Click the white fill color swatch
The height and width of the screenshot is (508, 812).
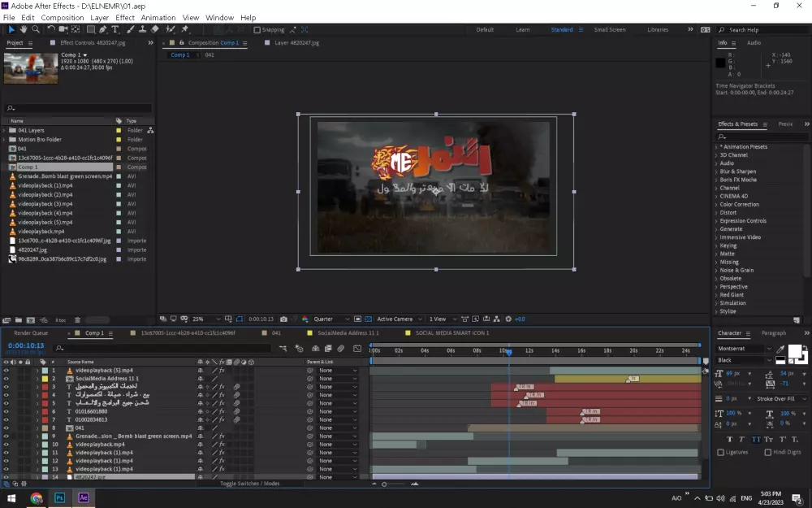[794, 351]
